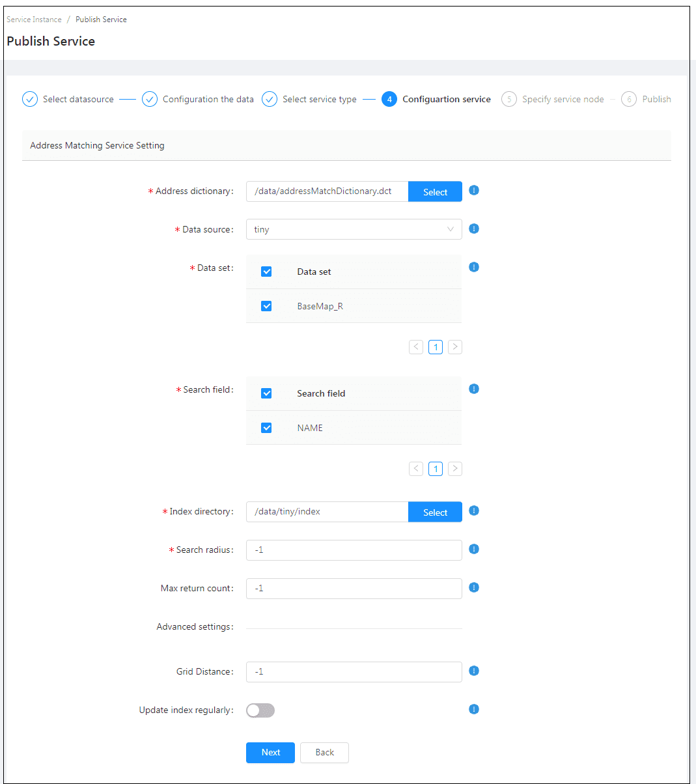Click info icon beside Grid Distance
This screenshot has height=784, width=696.
point(474,671)
